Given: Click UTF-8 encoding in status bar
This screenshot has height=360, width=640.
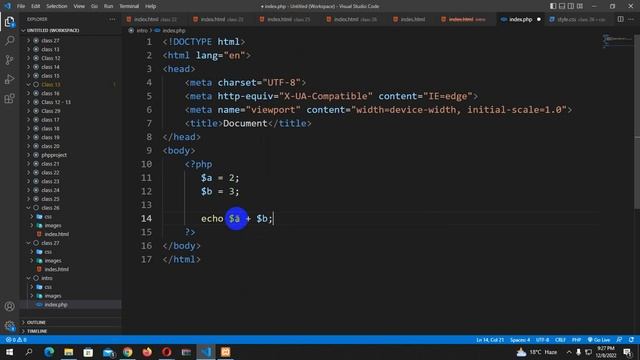Looking at the screenshot, I should pyautogui.click(x=542, y=340).
